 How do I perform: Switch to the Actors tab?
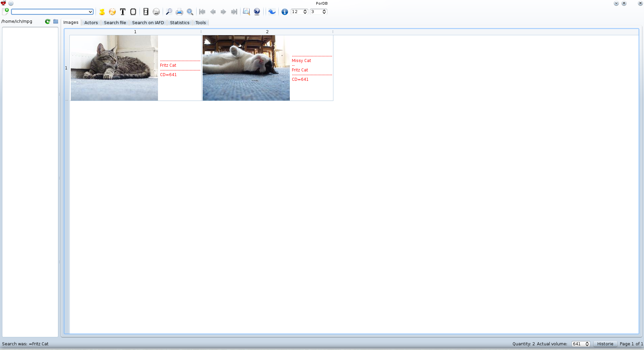tap(91, 23)
